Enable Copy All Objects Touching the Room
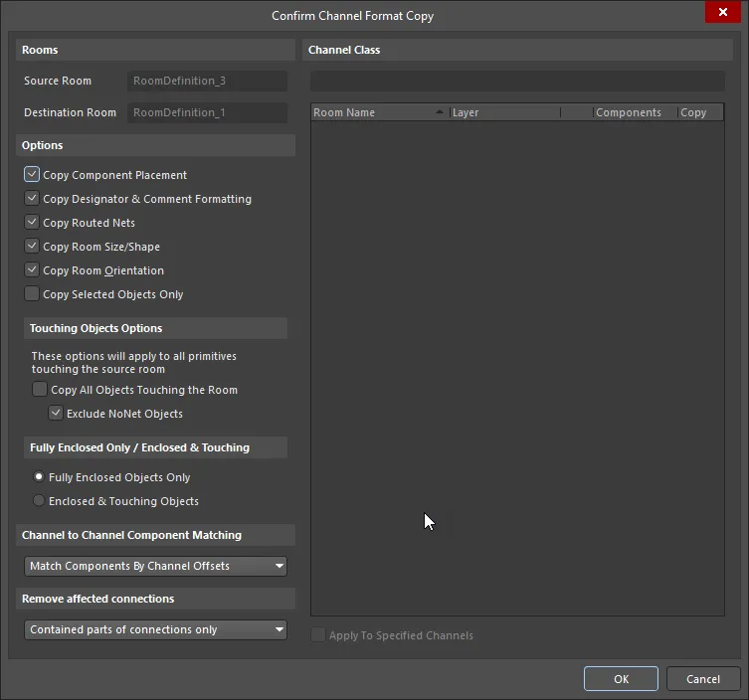This screenshot has width=749, height=700. pyautogui.click(x=40, y=389)
